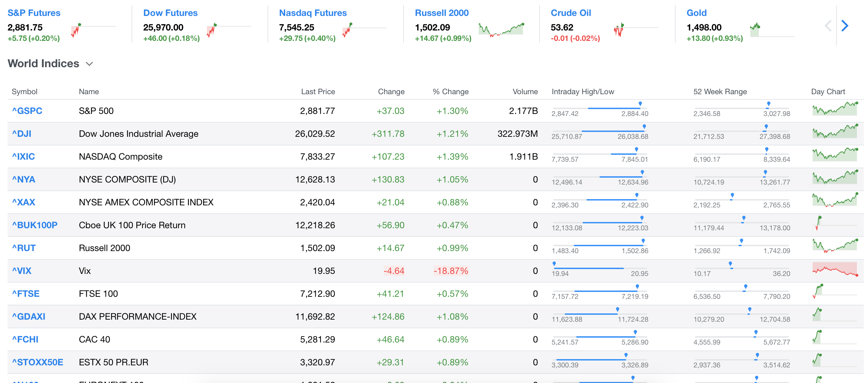Open the Vix red day chart thumbnail
This screenshot has height=383, width=868.
click(x=834, y=269)
